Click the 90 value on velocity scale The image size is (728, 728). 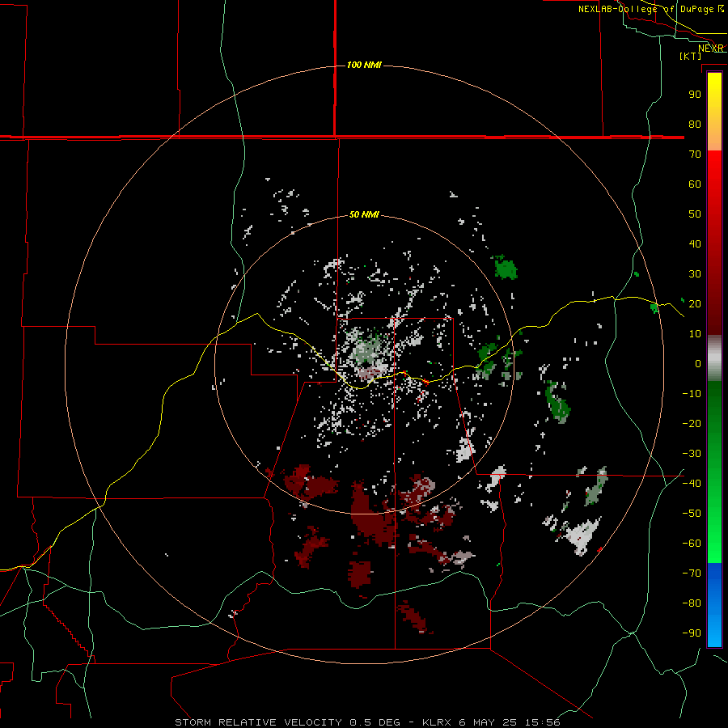pos(695,95)
